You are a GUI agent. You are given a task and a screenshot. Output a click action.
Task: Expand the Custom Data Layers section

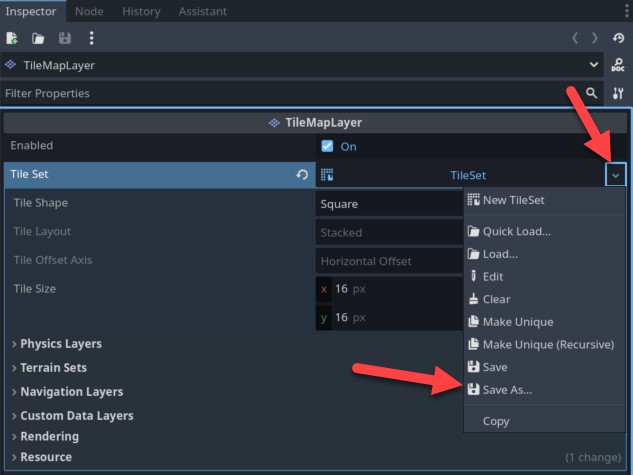[72, 416]
